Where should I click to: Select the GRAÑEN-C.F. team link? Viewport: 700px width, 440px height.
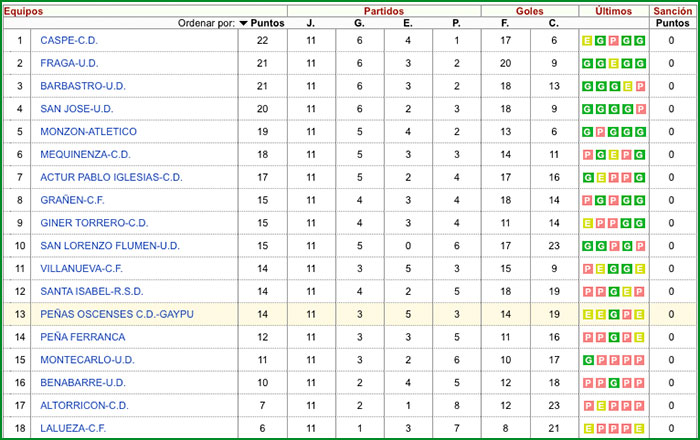[74, 200]
